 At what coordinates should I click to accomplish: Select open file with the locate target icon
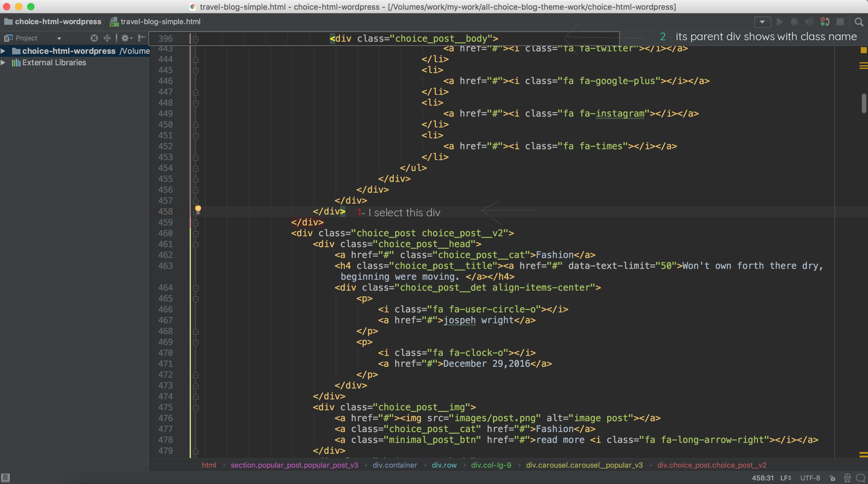pyautogui.click(x=94, y=38)
